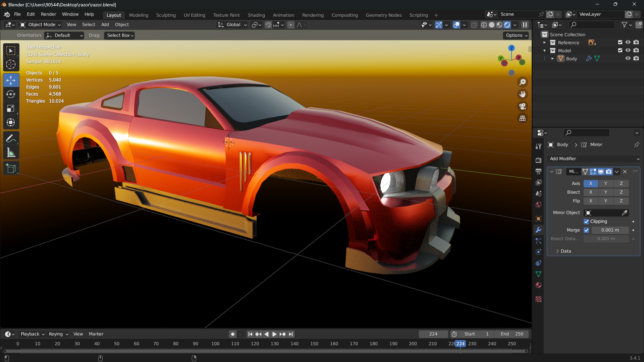Select the Rotate tool in toolbar
This screenshot has height=362, width=644.
(x=11, y=95)
